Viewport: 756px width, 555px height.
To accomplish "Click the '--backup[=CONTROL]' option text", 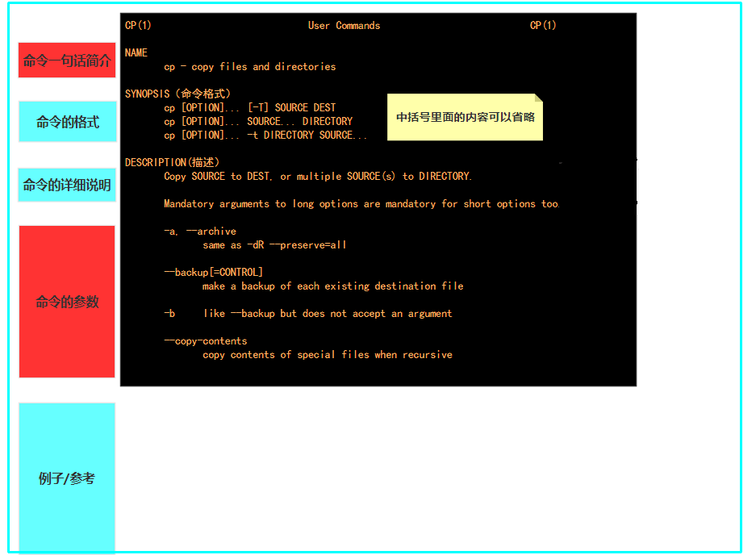I will pos(213,272).
